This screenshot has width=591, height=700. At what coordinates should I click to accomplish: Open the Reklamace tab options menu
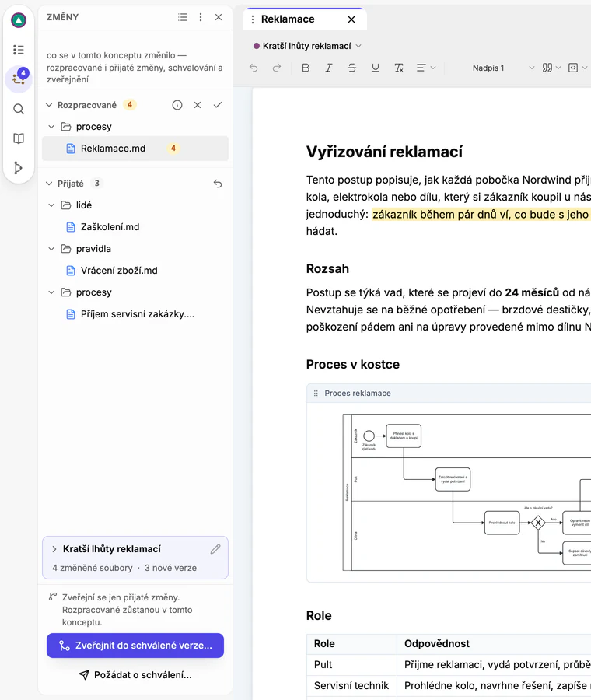253,19
